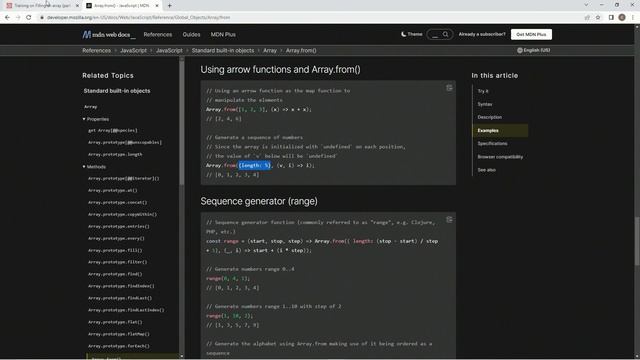
Task: Click the Already a subscriber link
Action: tap(482, 34)
